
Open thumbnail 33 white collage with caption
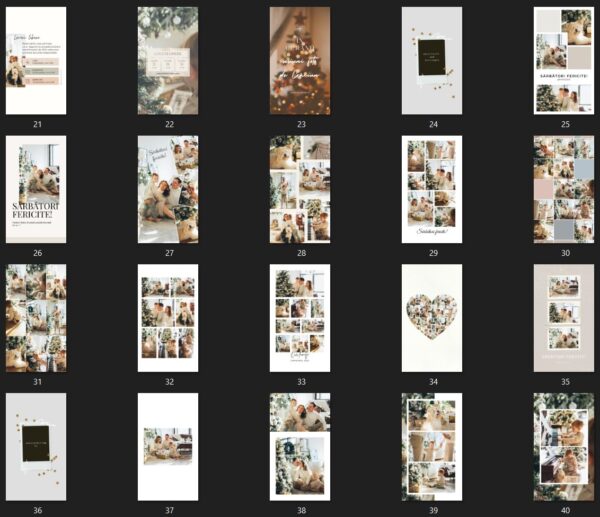pos(300,318)
